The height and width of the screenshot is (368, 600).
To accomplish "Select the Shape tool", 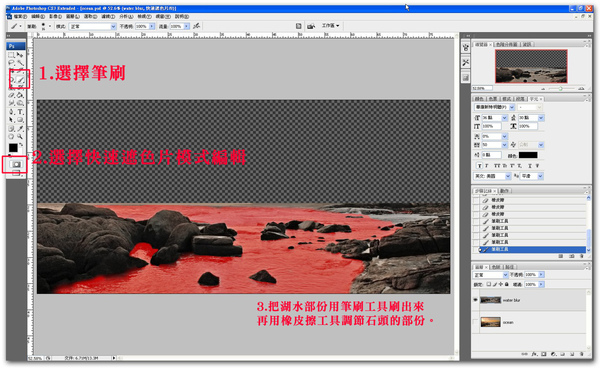I will (x=20, y=120).
